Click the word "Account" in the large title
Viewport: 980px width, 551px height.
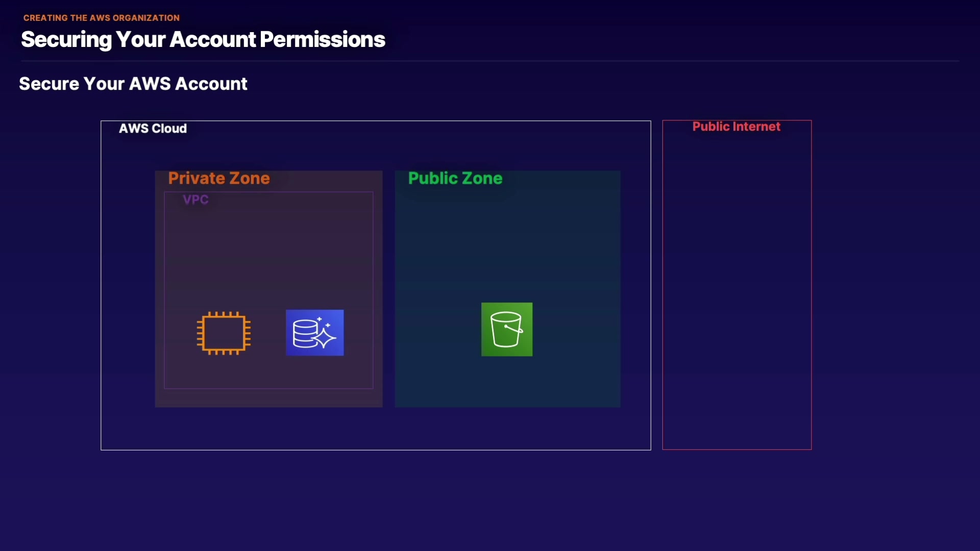click(x=212, y=40)
